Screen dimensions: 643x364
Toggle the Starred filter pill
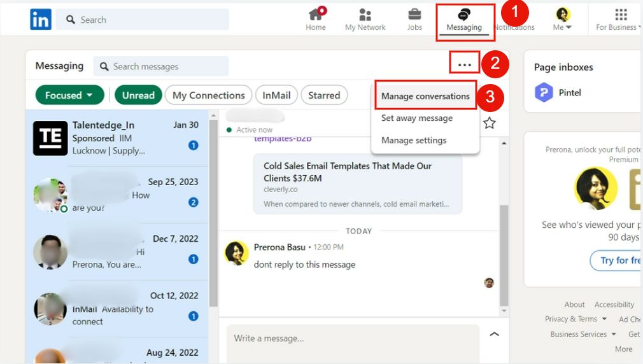(x=324, y=95)
